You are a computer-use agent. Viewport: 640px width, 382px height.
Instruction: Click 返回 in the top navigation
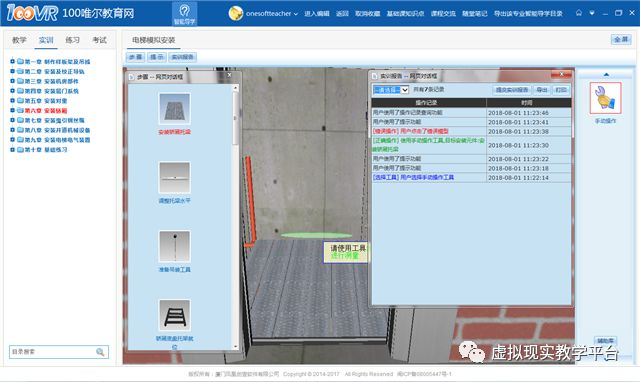point(342,13)
